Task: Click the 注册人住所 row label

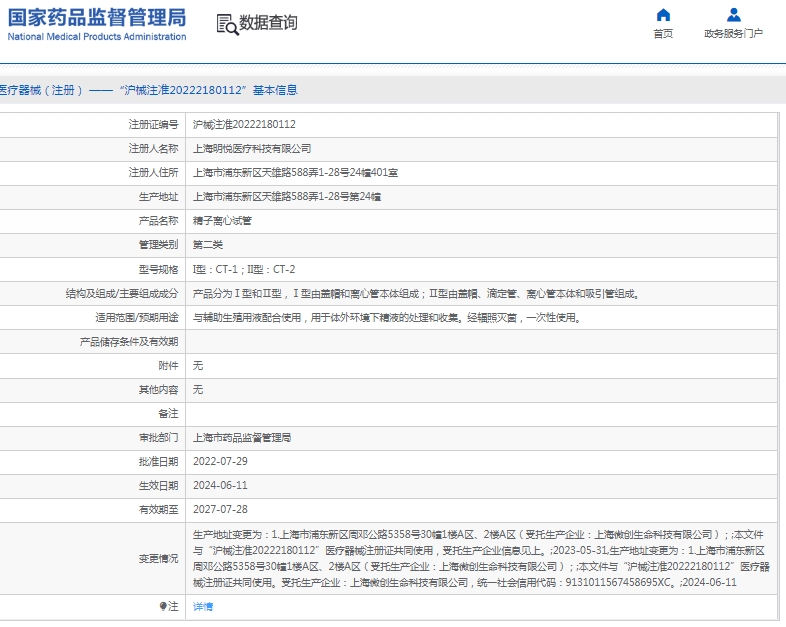Action: 153,172
